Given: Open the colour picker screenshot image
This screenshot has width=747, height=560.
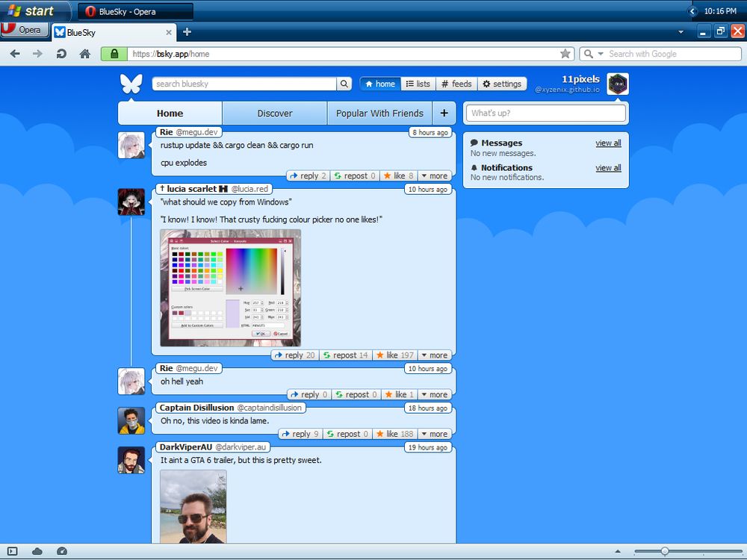Looking at the screenshot, I should 231,287.
